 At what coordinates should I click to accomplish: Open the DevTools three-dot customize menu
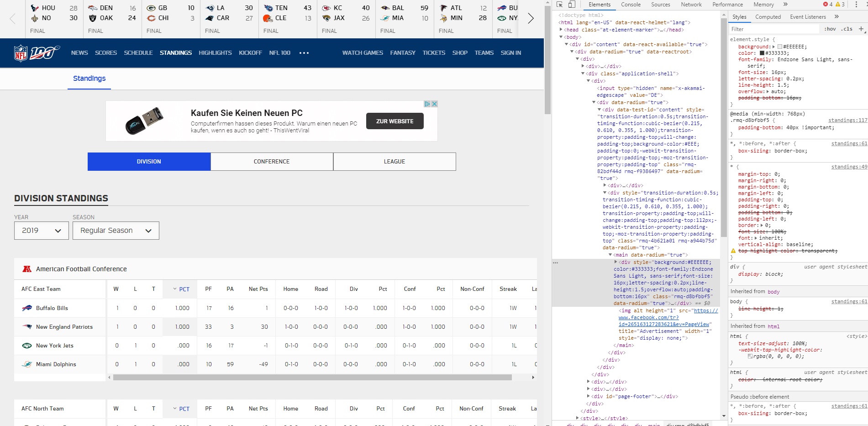[x=856, y=5]
